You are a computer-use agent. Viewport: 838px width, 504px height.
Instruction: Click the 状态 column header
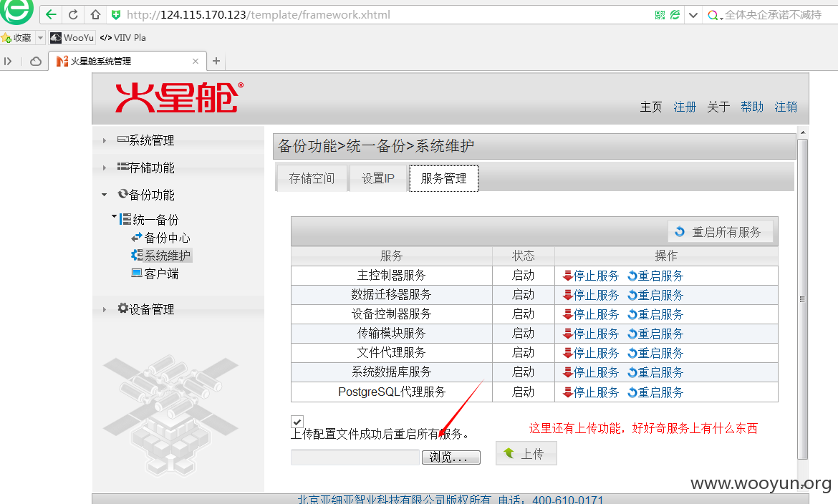coord(524,256)
